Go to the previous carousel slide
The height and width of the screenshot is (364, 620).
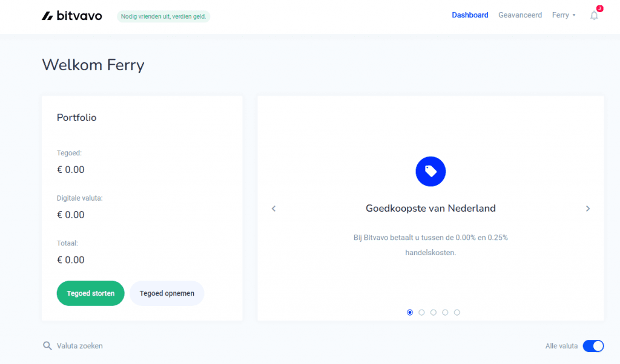[274, 209]
